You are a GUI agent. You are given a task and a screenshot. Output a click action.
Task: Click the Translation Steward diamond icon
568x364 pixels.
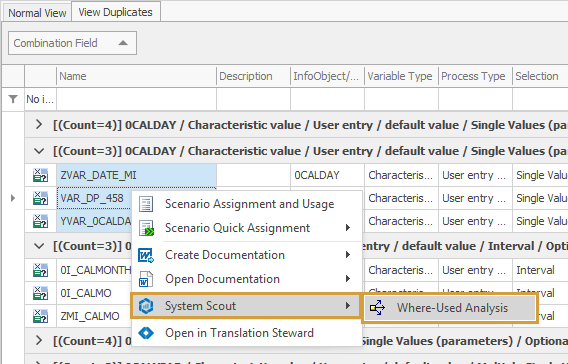[146, 333]
